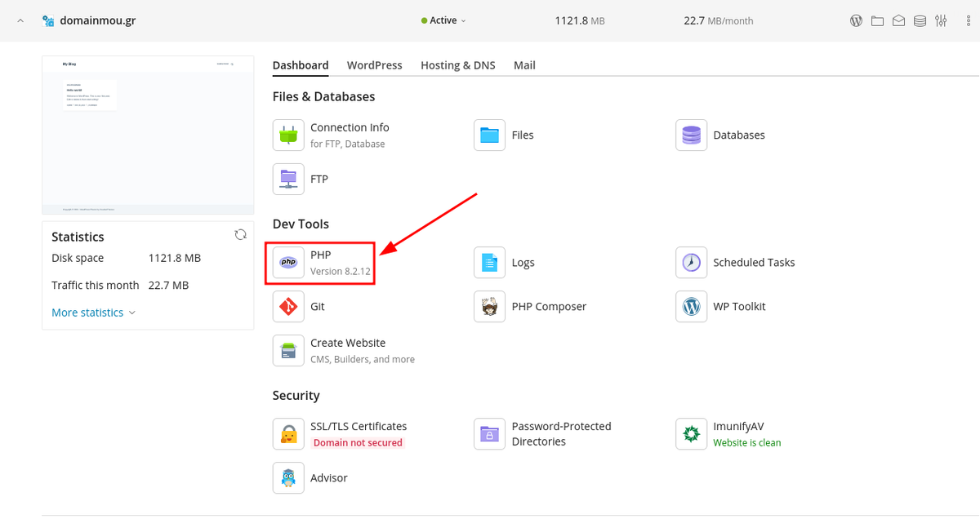980x519 pixels.
Task: Open the Advisor owl icon
Action: click(x=288, y=478)
